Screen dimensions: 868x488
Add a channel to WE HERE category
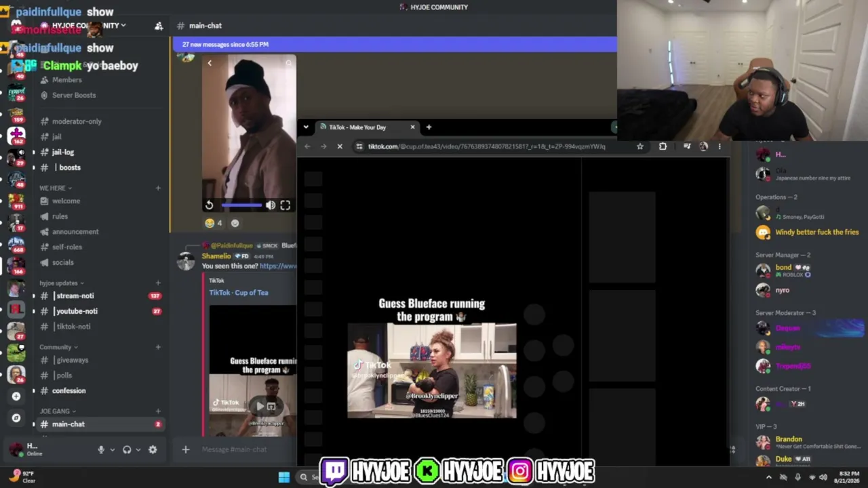(158, 188)
